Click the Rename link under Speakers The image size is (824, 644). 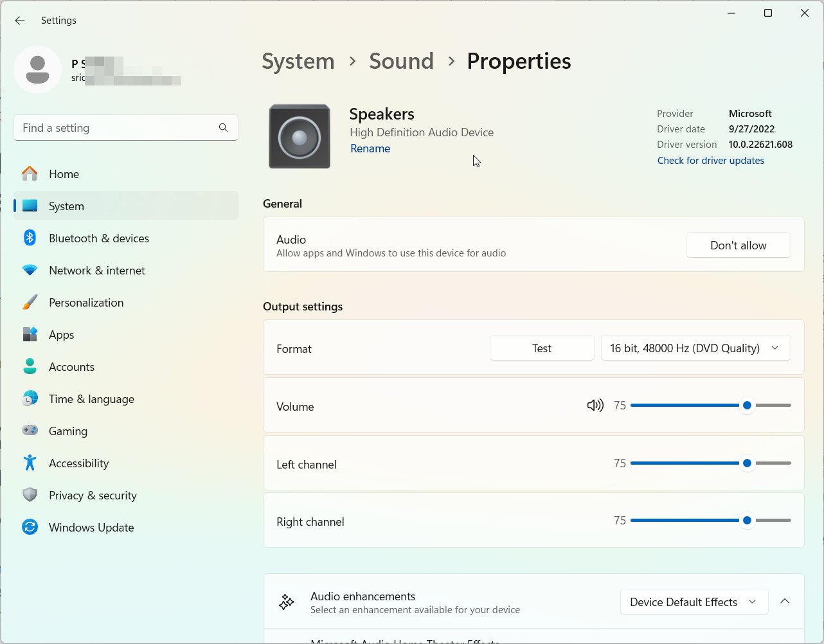pos(370,148)
